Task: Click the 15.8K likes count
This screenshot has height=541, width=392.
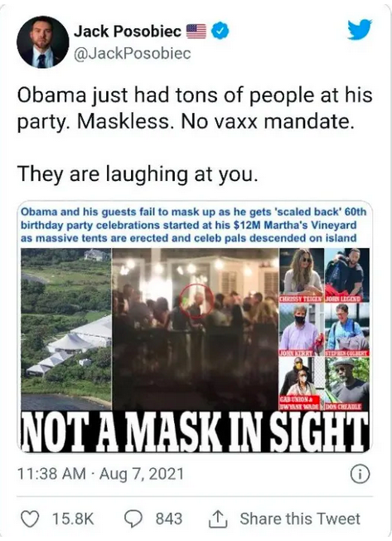Action: point(73,519)
